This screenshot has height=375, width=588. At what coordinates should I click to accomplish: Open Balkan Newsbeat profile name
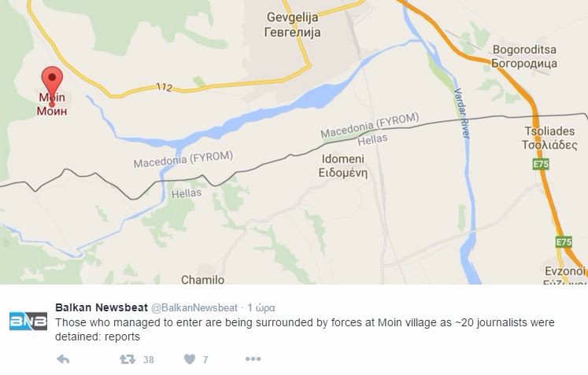(102, 307)
